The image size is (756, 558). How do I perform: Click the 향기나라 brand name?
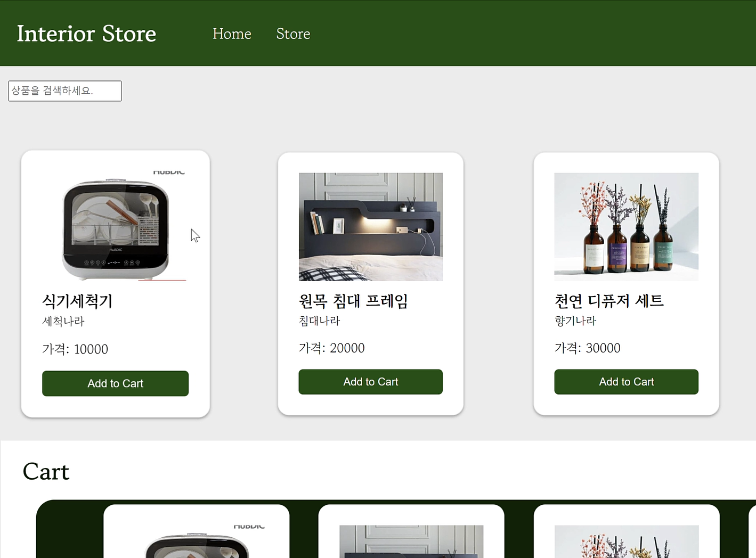point(575,321)
